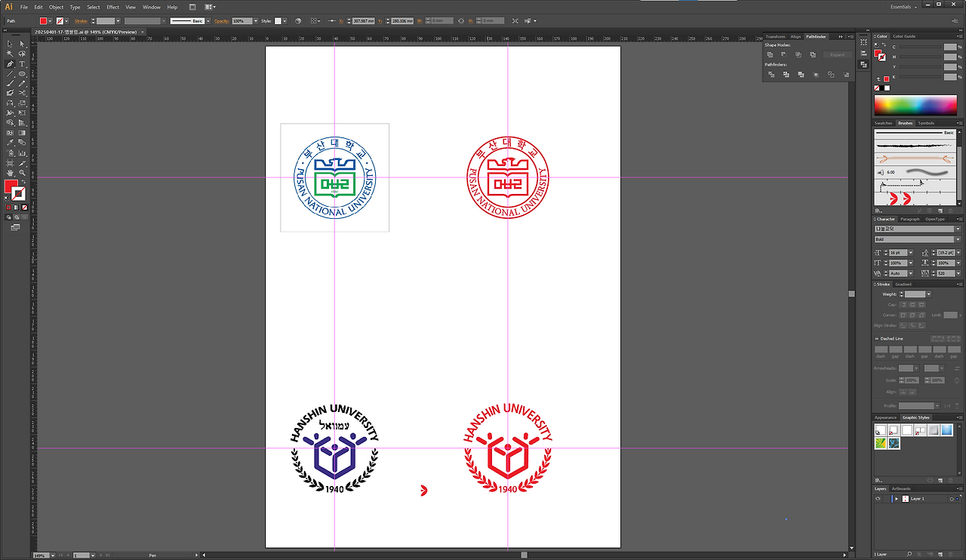Viewport: 966px width, 560px height.
Task: Select the Pencil tool
Action: point(23,84)
